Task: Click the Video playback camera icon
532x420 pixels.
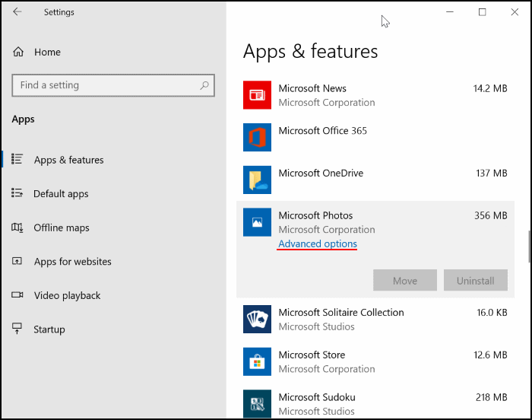Action: [17, 294]
